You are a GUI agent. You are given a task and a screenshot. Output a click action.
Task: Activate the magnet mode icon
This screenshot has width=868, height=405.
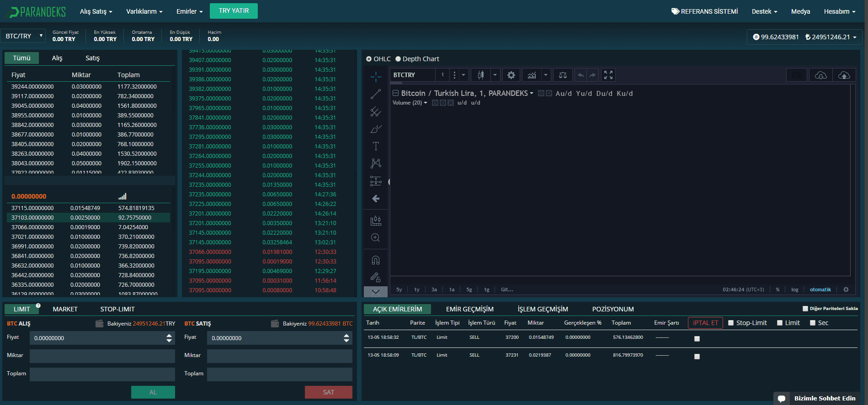(376, 260)
